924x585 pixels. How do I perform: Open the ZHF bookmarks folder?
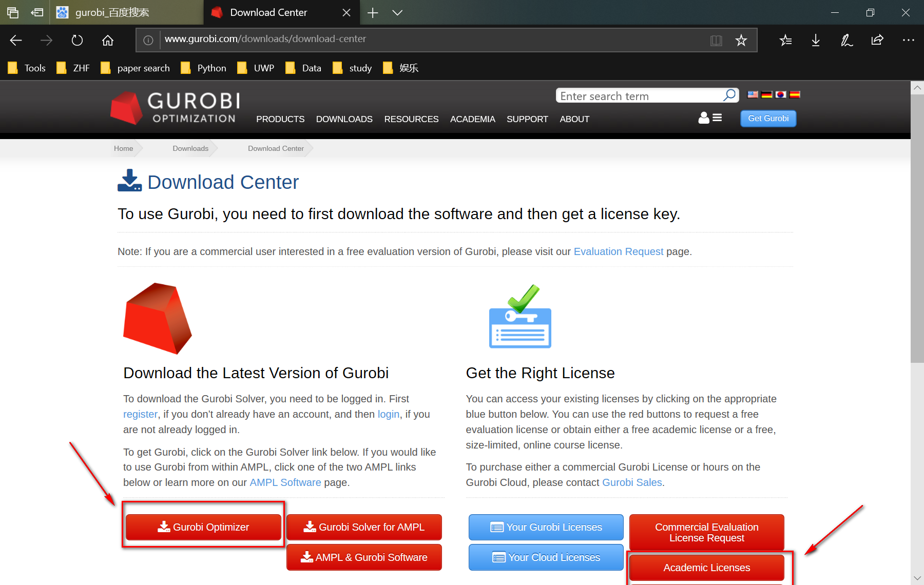tap(73, 68)
